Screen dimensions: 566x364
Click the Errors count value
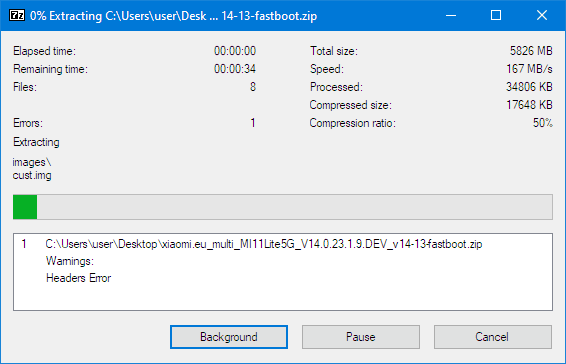pos(253,123)
